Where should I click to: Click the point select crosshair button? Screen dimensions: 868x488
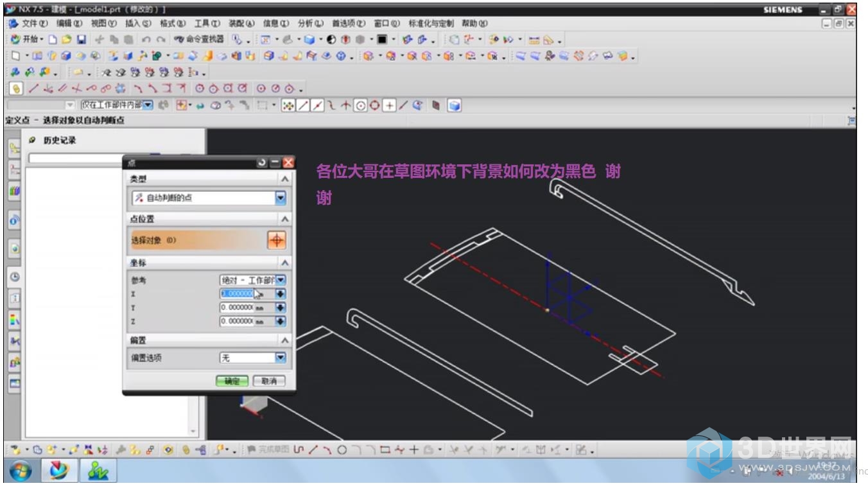pyautogui.click(x=277, y=240)
